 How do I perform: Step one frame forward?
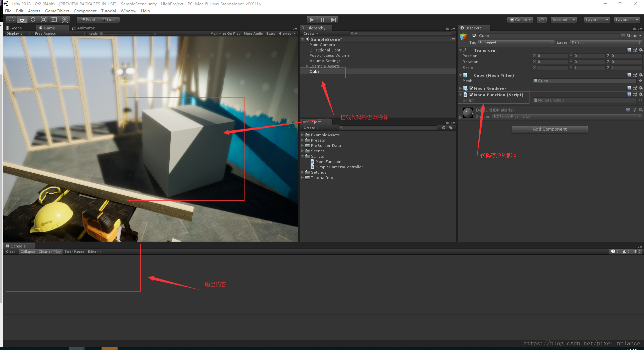(333, 20)
